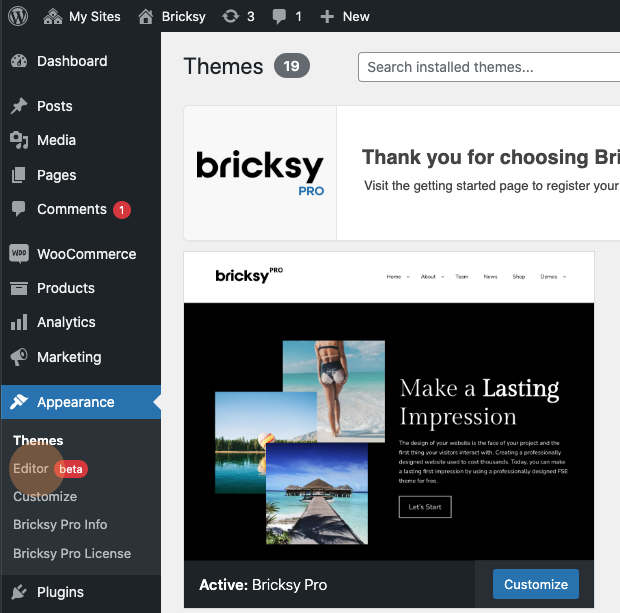Click the Analytics bar chart icon
This screenshot has width=620, height=613.
click(x=19, y=322)
